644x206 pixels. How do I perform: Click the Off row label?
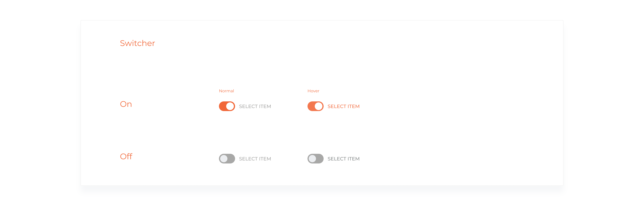coord(126,156)
